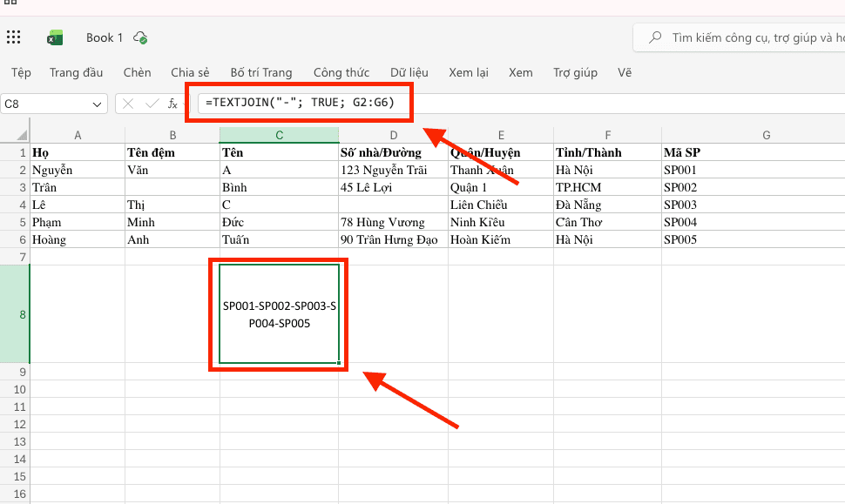Click cell containing 'Bình'
The image size is (845, 504).
tap(279, 187)
